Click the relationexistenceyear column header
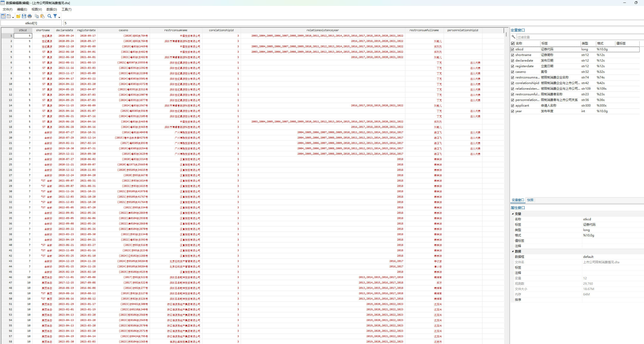 323,30
